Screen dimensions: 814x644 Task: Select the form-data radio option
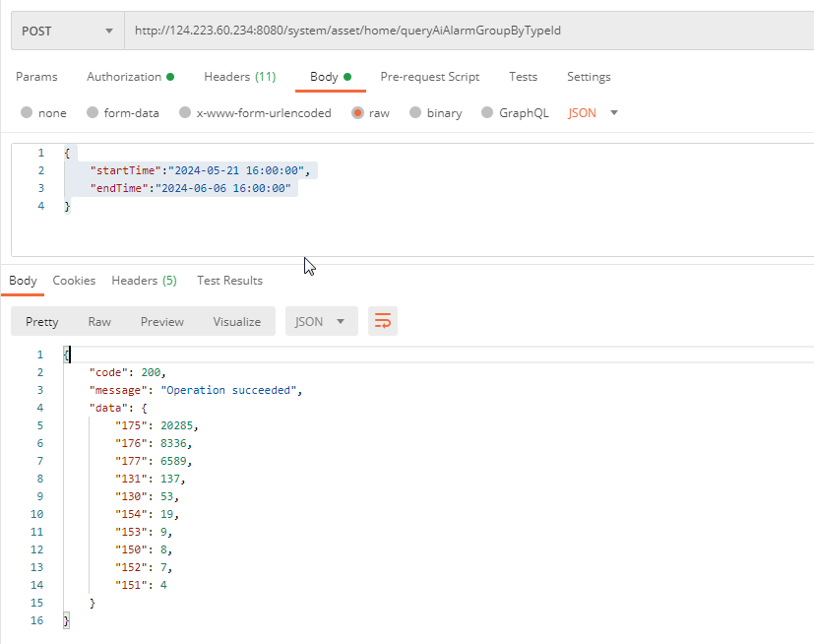(x=93, y=113)
